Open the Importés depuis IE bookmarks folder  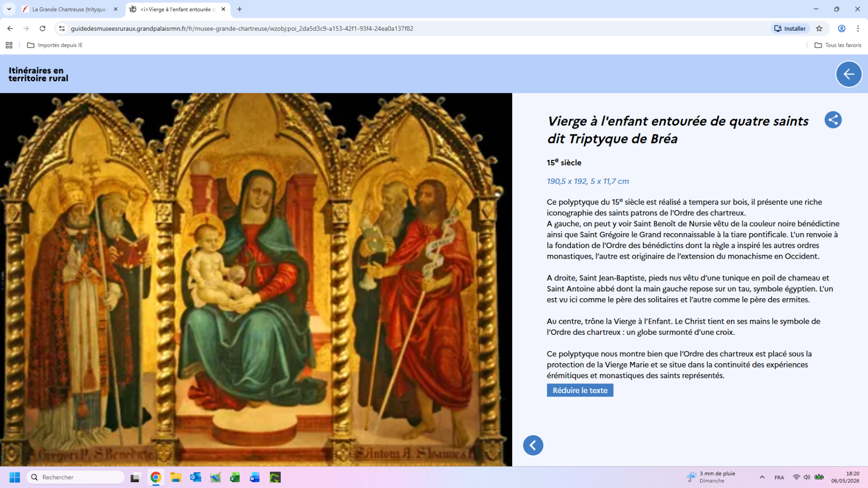tap(55, 45)
